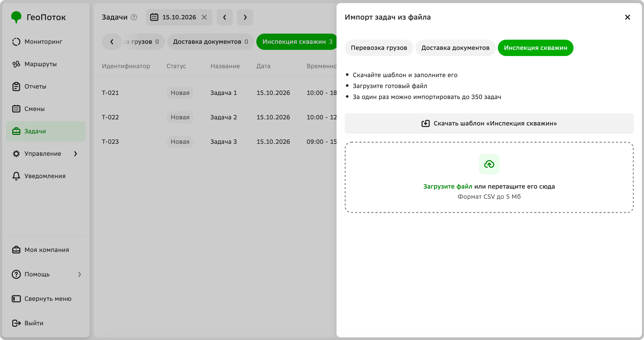Click the Идентификатор column header

(126, 66)
